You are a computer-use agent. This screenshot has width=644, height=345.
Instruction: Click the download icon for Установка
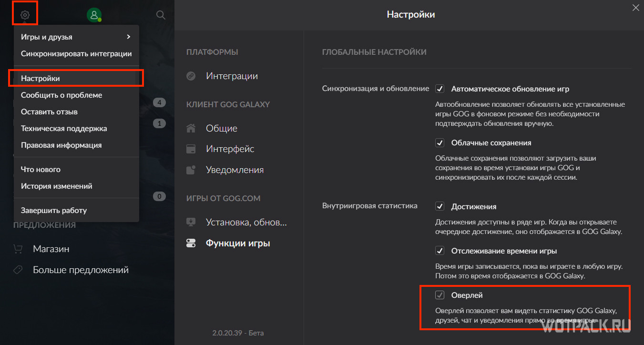click(x=191, y=222)
